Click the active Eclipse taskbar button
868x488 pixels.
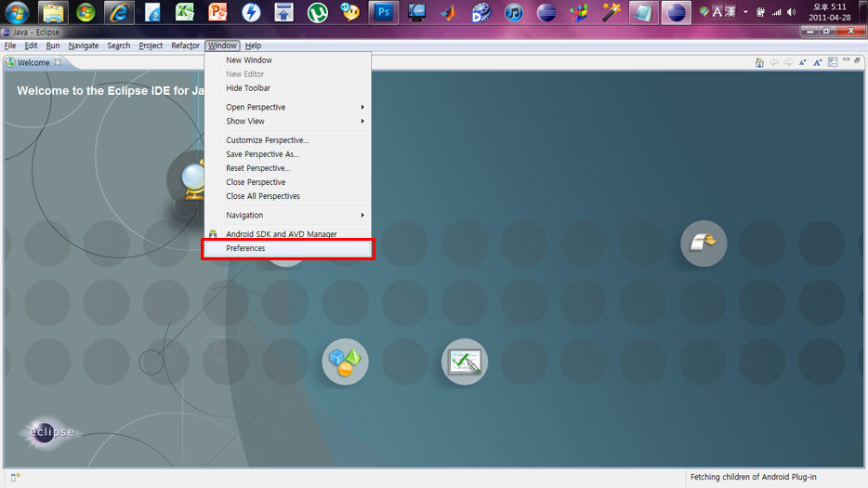[676, 13]
